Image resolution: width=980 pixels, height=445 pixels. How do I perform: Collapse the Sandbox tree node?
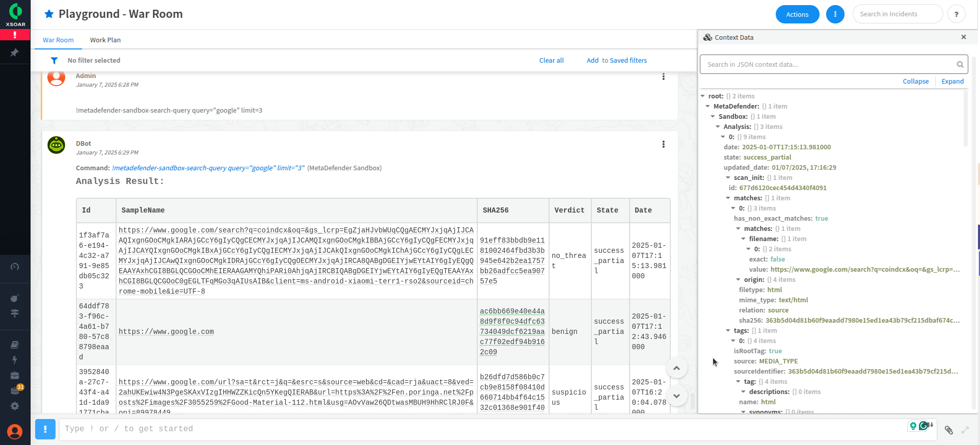pyautogui.click(x=713, y=116)
